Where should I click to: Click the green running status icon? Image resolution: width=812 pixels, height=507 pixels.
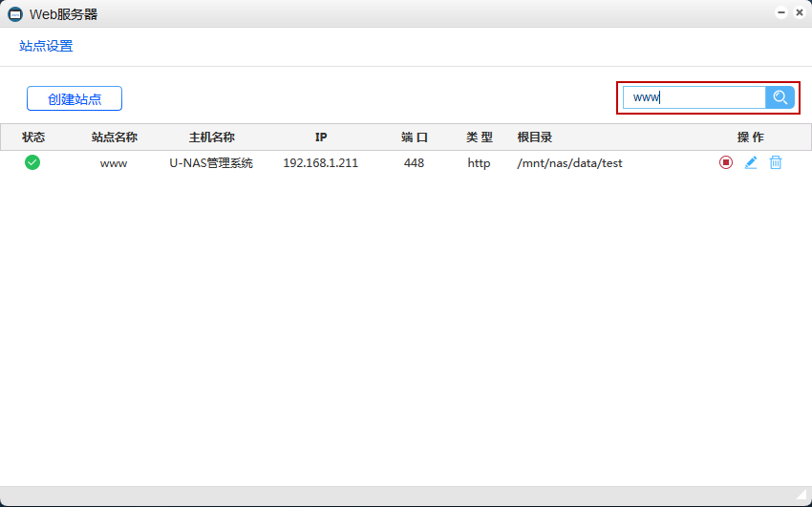32,163
